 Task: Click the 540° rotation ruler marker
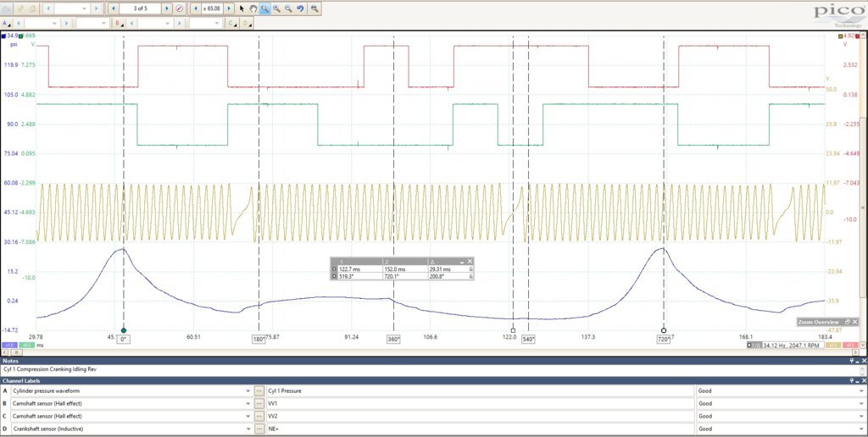click(x=529, y=339)
